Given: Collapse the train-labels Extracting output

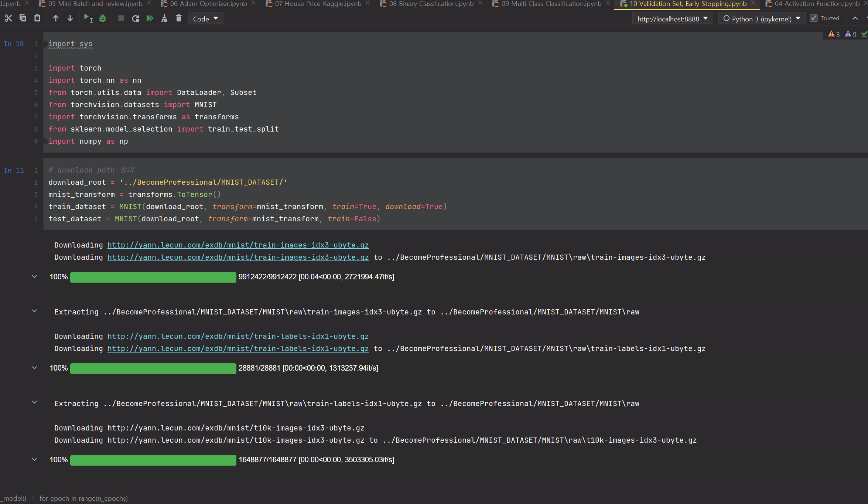Looking at the screenshot, I should (34, 402).
